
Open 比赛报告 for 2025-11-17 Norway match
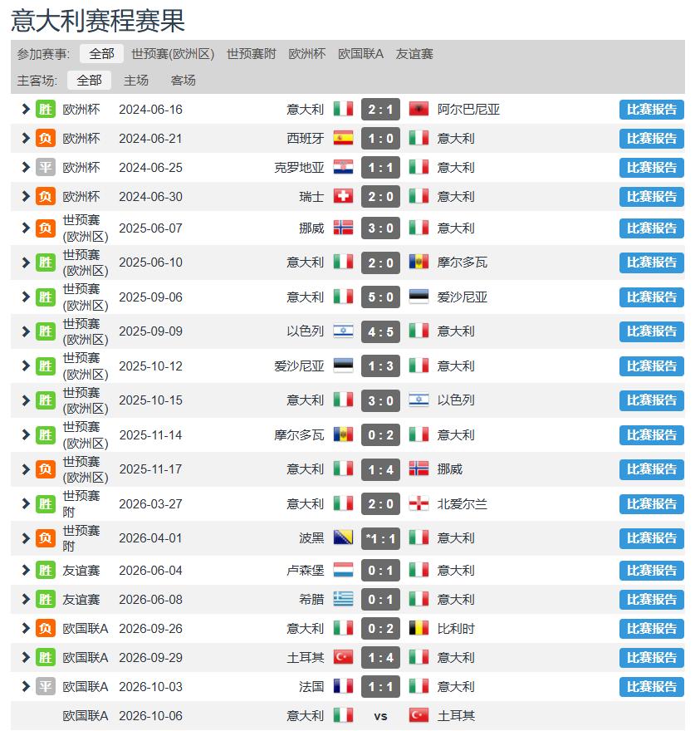point(652,469)
